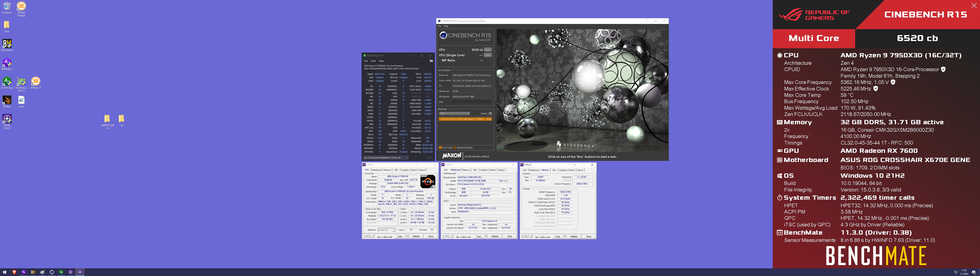The height and width of the screenshot is (276, 980).
Task: Open Bench tab in first CPU-Z window
Action: tap(414, 170)
